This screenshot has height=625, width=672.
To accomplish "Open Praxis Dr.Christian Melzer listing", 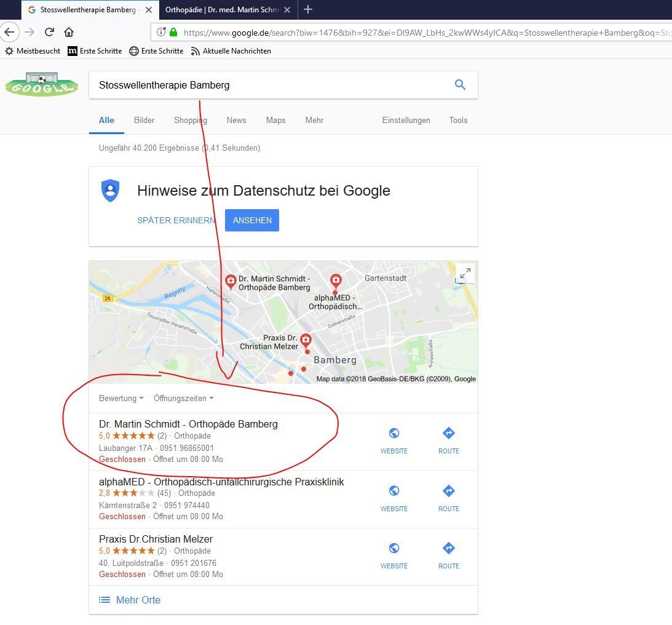I will [x=156, y=539].
